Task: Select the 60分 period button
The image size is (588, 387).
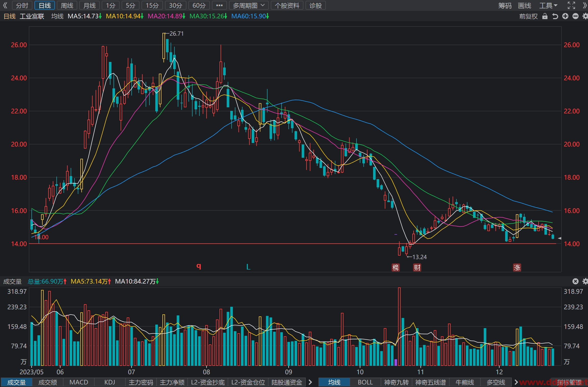Action: coord(199,5)
